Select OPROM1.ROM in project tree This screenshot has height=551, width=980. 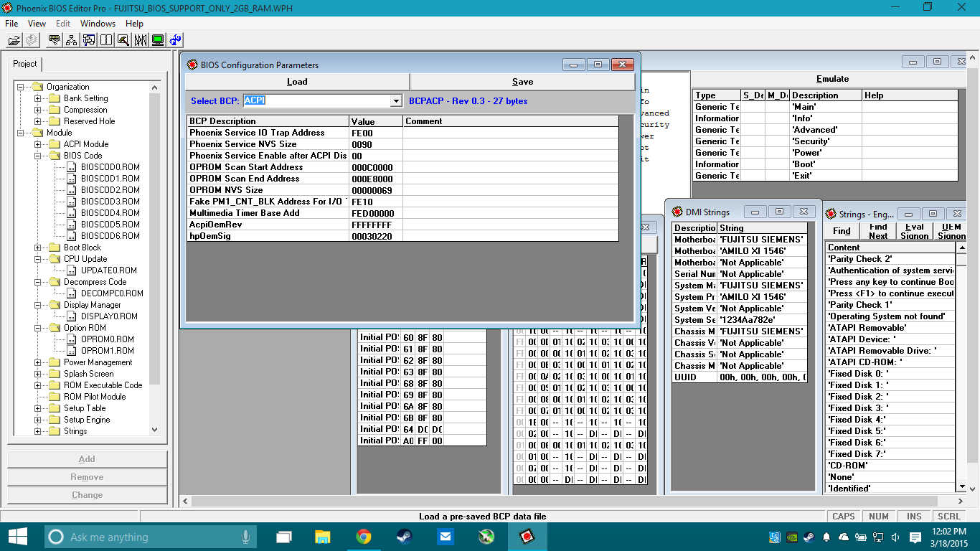(x=108, y=351)
